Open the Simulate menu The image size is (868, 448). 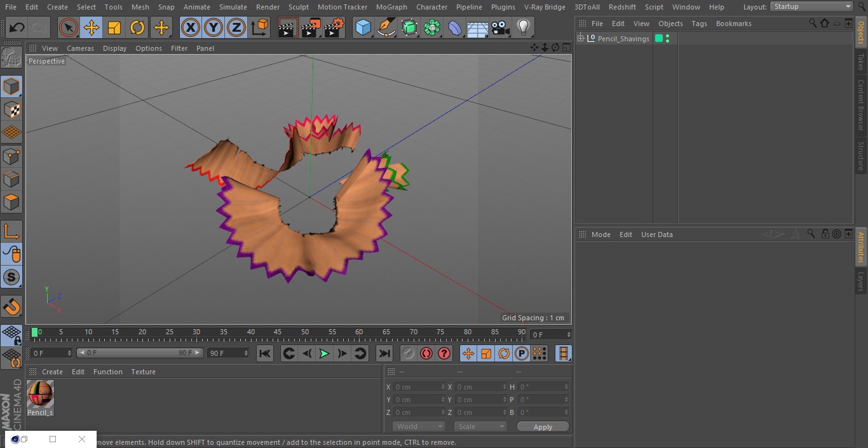click(x=233, y=7)
